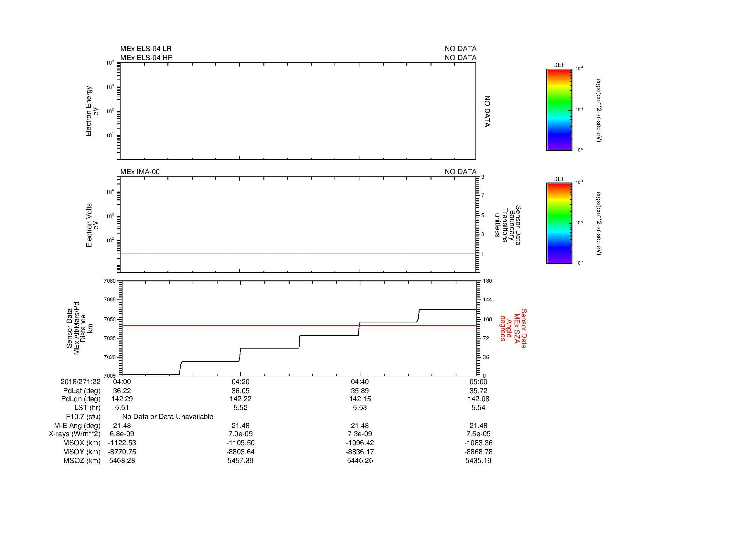The width and height of the screenshot is (756, 534).
Task: Click the rotated 'NO DATA' text beside the top panel
Action: pos(487,111)
